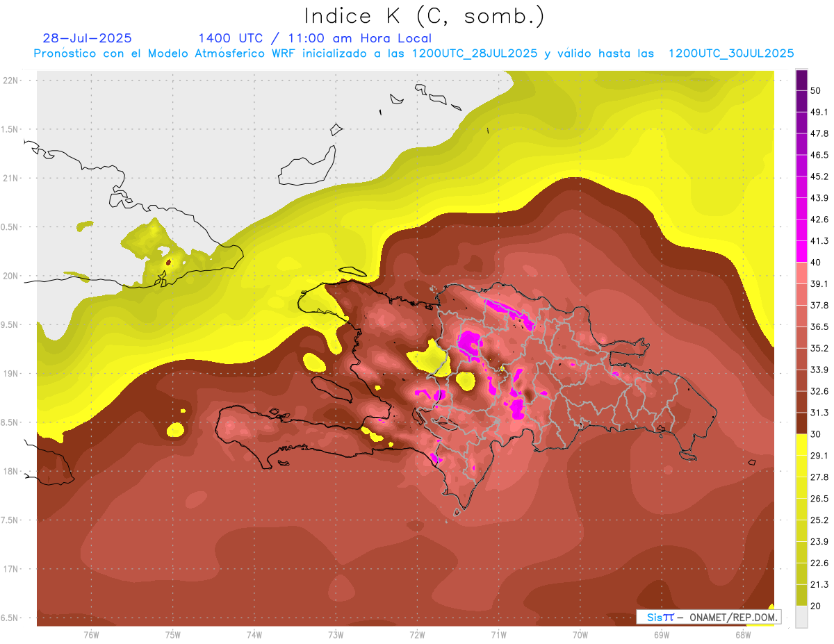Select the '69W' longitude axis label
Viewport: 834px width, 644px height.
point(662,635)
